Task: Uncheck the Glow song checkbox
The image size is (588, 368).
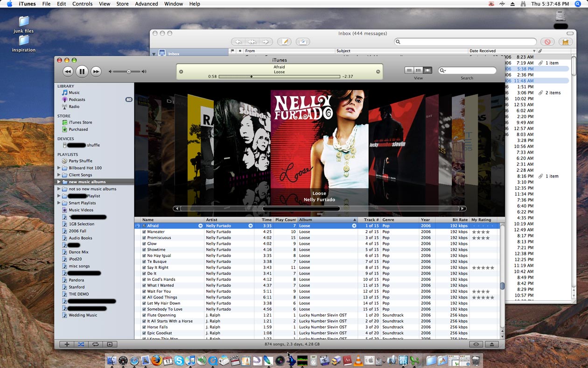Action: [144, 244]
